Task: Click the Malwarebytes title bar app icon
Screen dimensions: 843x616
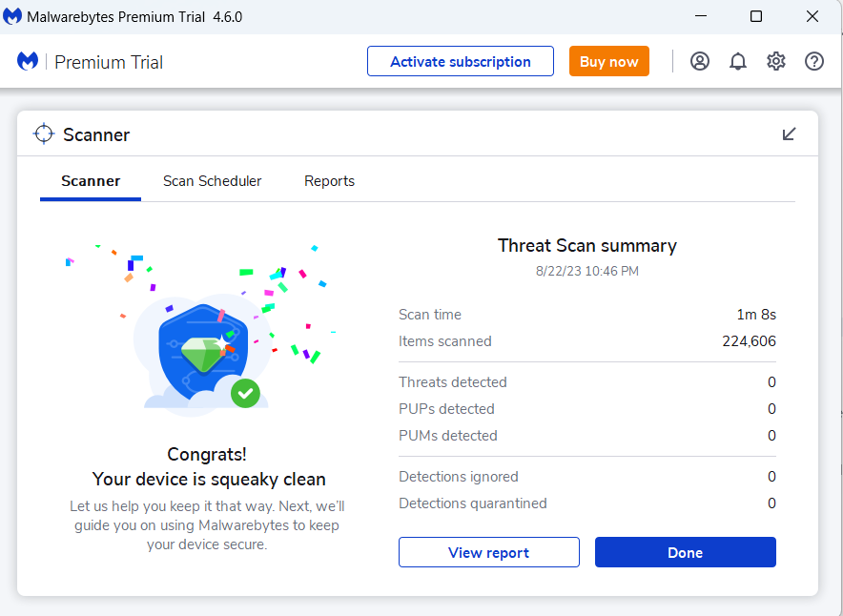Action: tap(13, 17)
